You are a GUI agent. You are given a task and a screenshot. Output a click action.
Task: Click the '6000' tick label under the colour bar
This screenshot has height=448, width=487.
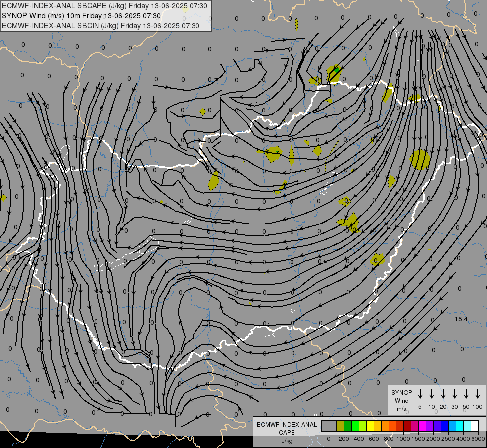[478, 439]
